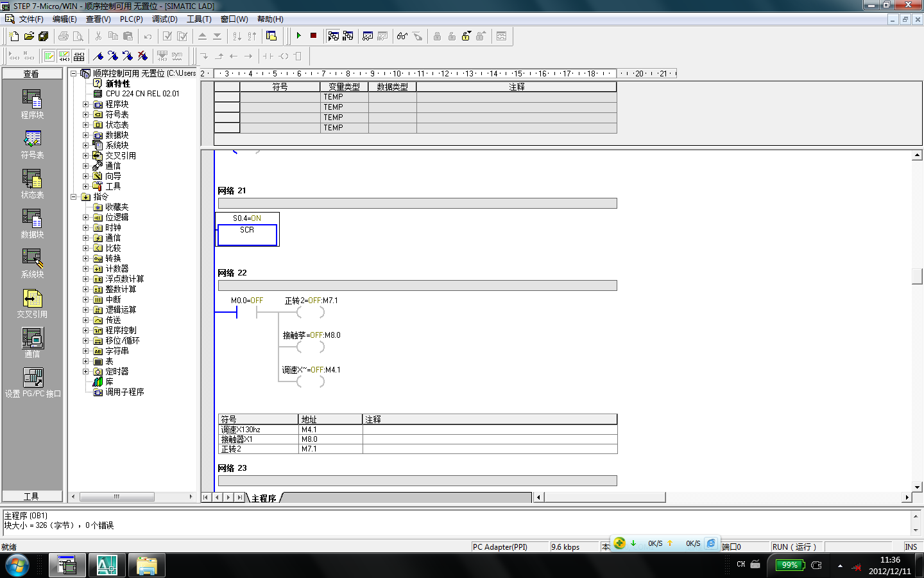Select the 调用子程序 tree item
This screenshot has height=578, width=924.
pos(124,392)
